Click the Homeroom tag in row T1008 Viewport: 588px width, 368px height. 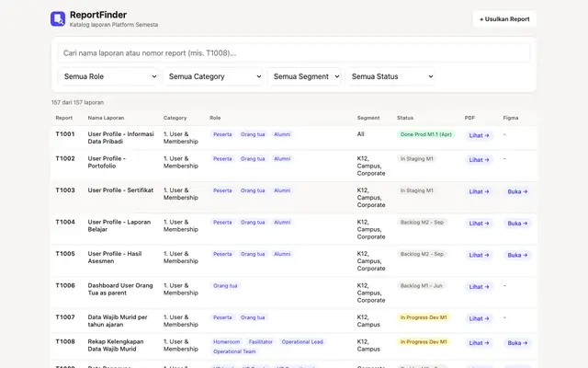click(227, 342)
